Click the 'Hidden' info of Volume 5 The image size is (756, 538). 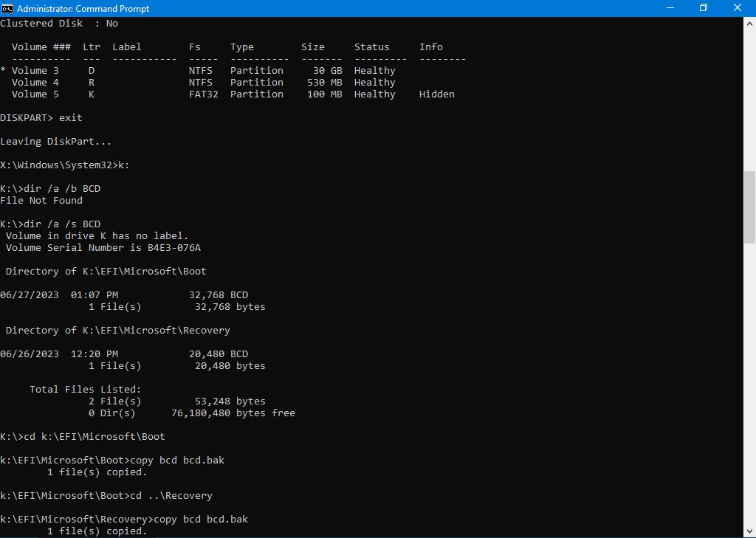pyautogui.click(x=436, y=94)
